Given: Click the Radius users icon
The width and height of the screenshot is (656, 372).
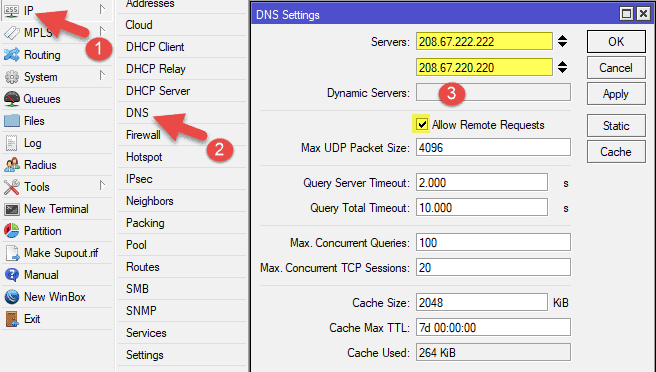Looking at the screenshot, I should 11,165.
